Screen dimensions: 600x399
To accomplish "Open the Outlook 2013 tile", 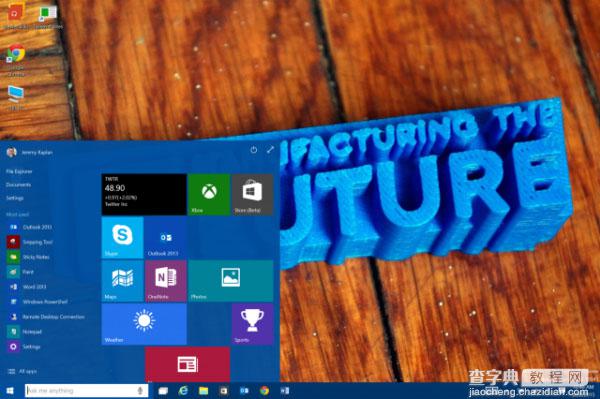I will 166,238.
